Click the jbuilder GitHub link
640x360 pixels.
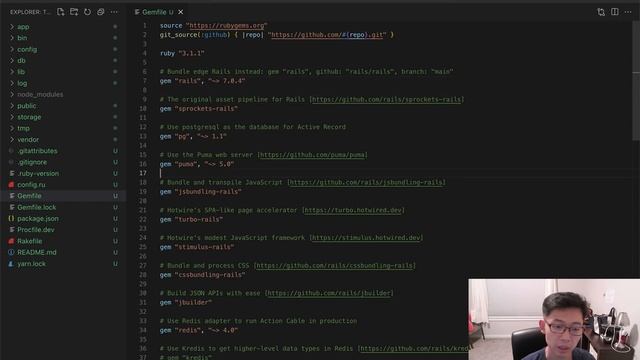[329, 293]
